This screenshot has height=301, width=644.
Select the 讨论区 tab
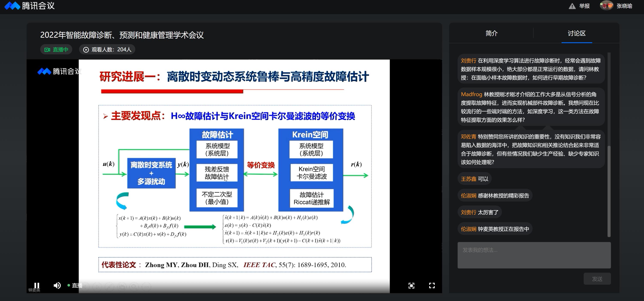pos(577,33)
